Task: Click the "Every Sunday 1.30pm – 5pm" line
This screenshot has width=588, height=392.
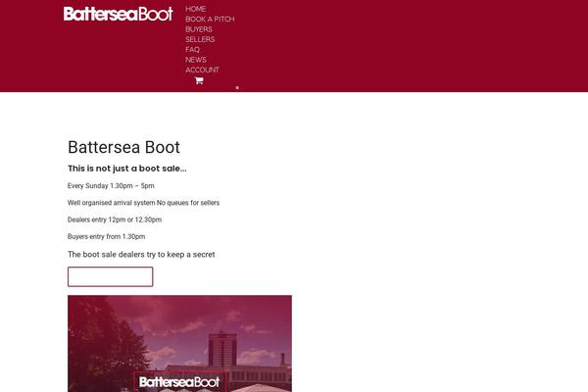Action: (111, 185)
